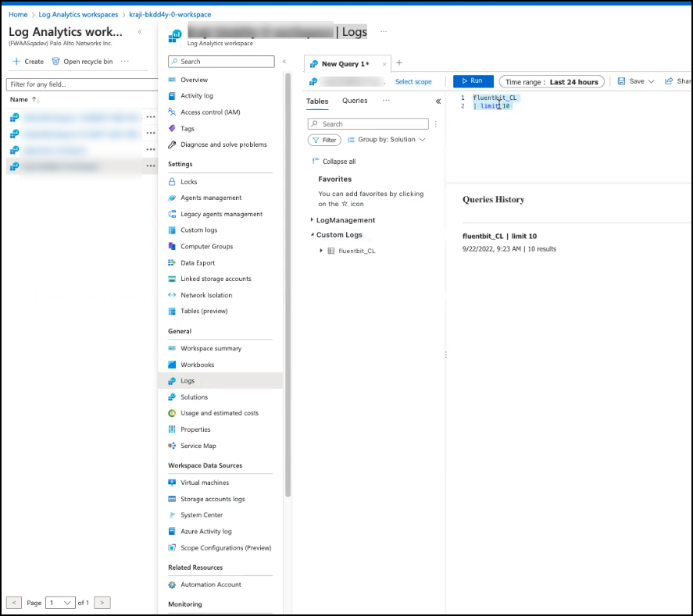Go to Home breadcrumb
Viewport: 693px width, 616px height.
[18, 15]
